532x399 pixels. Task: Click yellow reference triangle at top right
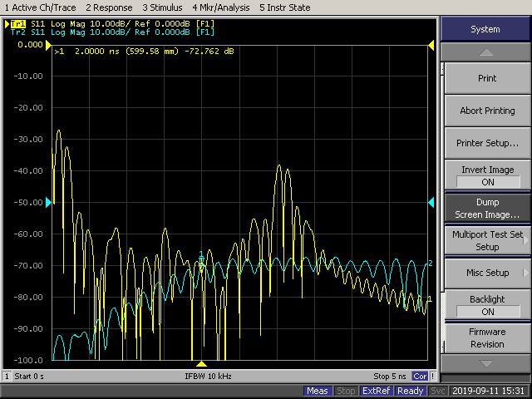[431, 45]
